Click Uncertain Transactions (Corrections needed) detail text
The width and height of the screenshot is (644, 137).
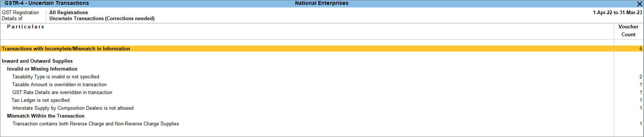102,18
